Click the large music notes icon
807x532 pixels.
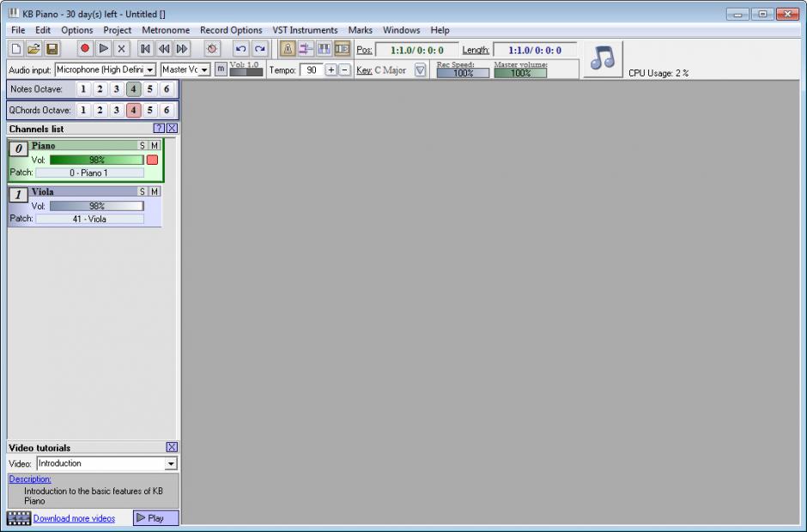[603, 58]
